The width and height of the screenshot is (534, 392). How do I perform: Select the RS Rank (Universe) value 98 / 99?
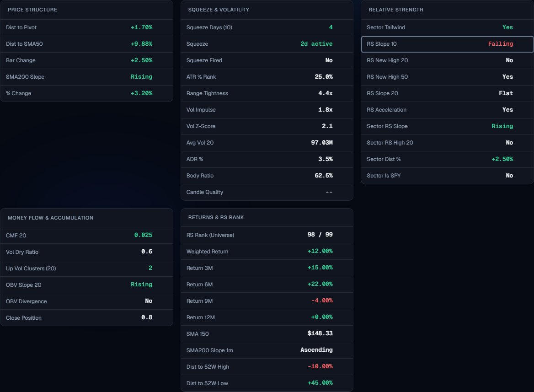pos(320,235)
